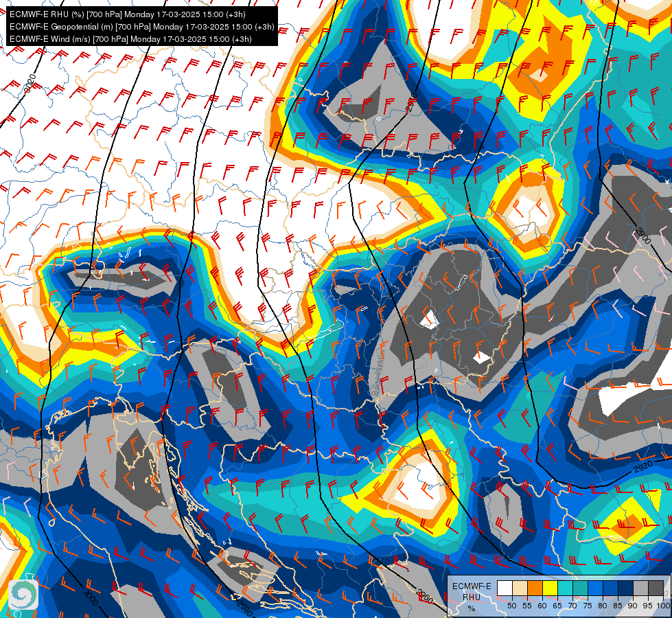
Task: Pick the yellow 60–65 legend swatch
Action: pyautogui.click(x=551, y=588)
